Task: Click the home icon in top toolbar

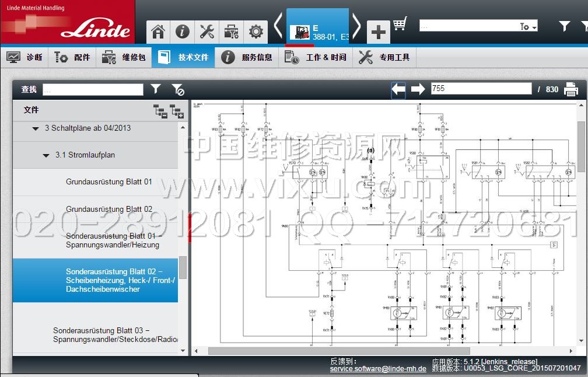Action: coord(158,32)
